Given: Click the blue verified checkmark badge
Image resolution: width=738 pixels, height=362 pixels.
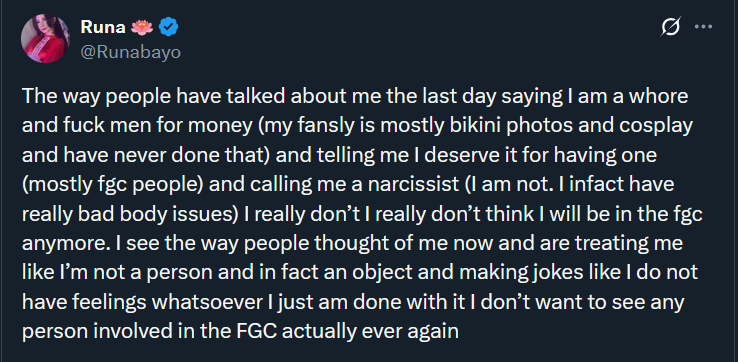Looking at the screenshot, I should pyautogui.click(x=167, y=28).
